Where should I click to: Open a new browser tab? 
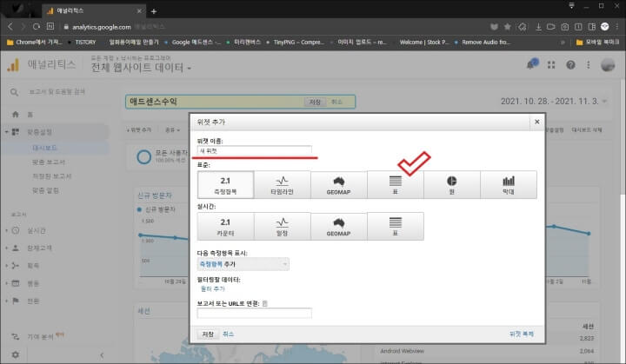[154, 11]
